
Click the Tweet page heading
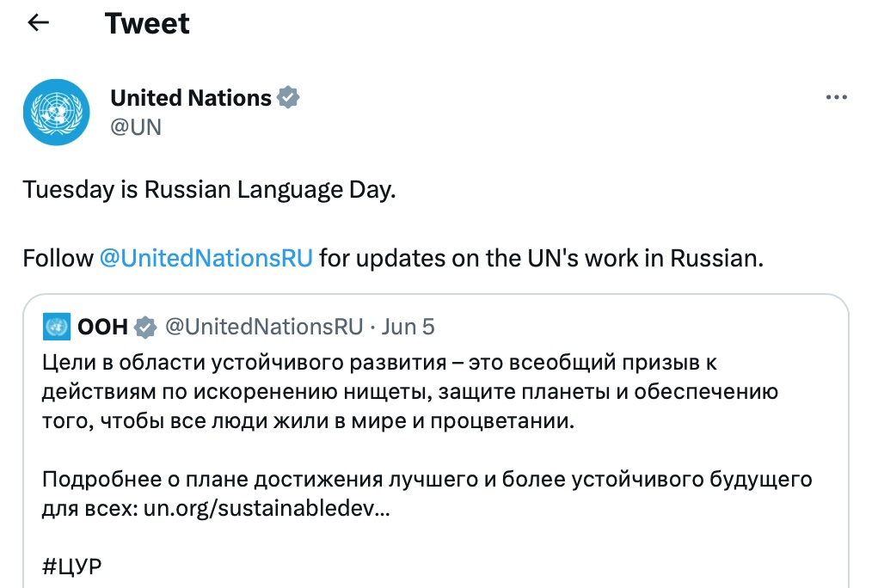147,23
